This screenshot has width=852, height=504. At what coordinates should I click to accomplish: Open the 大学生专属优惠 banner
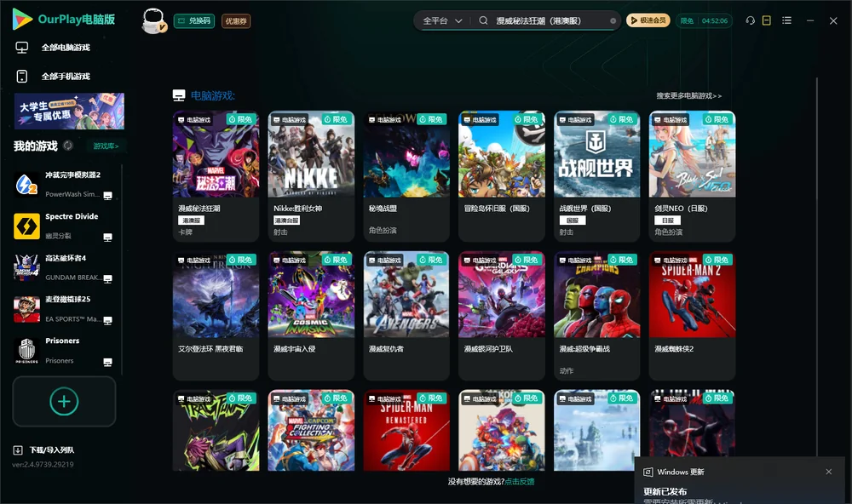pyautogui.click(x=70, y=111)
